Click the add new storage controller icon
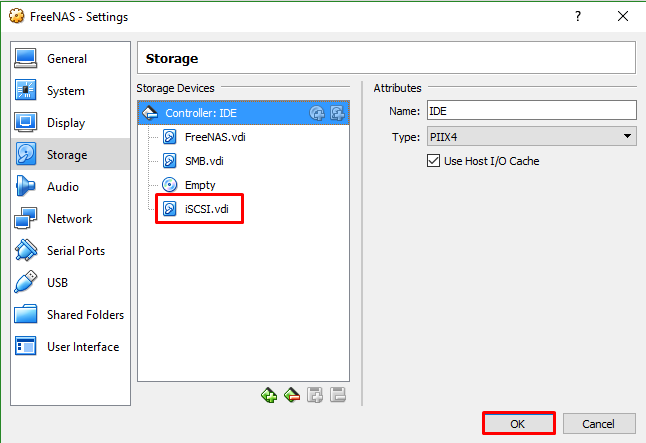The image size is (646, 443). click(x=269, y=395)
